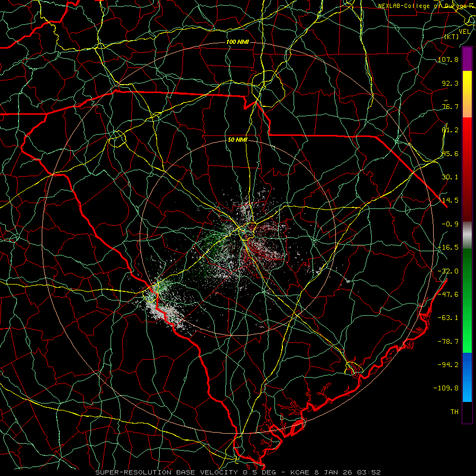Click the 45.6 velocity scale value
The image size is (476, 476).
coord(450,153)
